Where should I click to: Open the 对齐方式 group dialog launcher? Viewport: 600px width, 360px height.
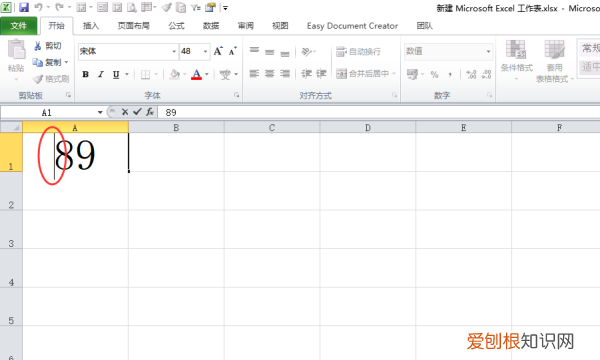click(x=395, y=95)
